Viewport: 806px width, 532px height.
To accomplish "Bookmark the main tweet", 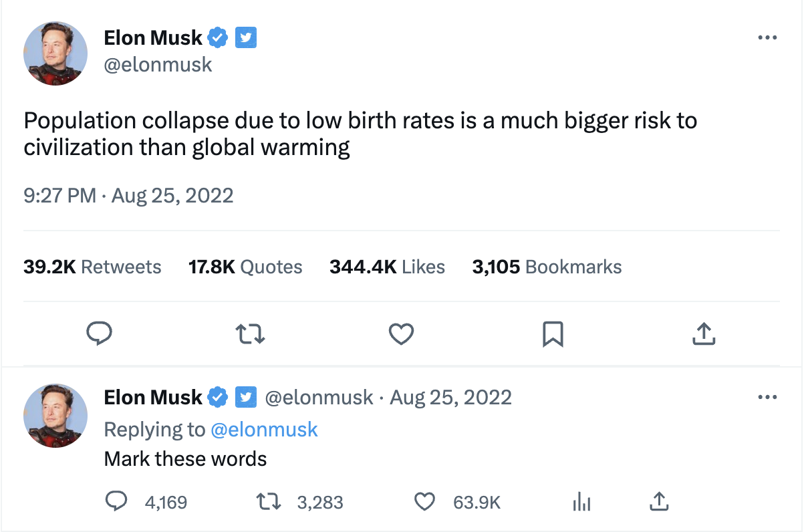I will pos(553,334).
